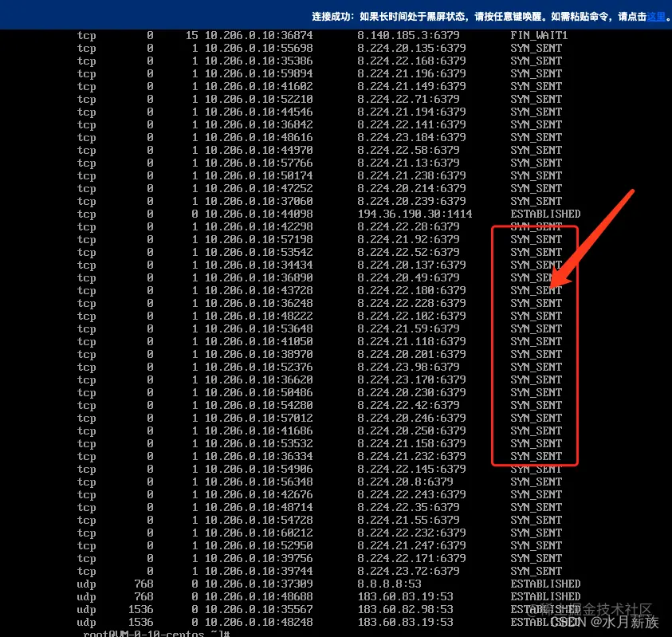Select foreign address 8.224.22.58:6379
Viewport: 672px width, 637px height.
tap(408, 150)
